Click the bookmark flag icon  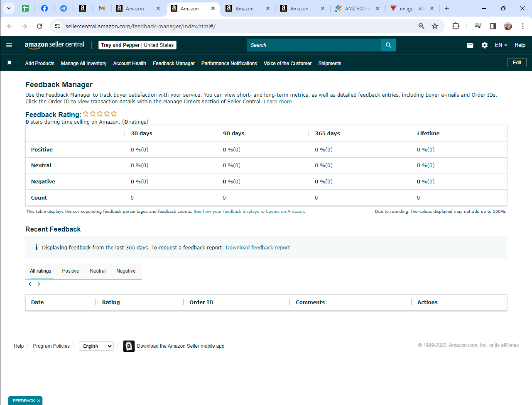(9, 63)
